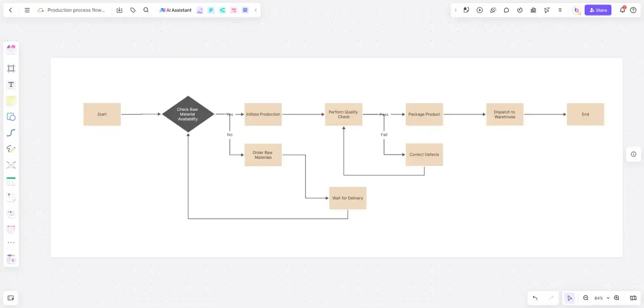The image size is (644, 308).
Task: Start presentation with the play icon
Action: (x=479, y=10)
